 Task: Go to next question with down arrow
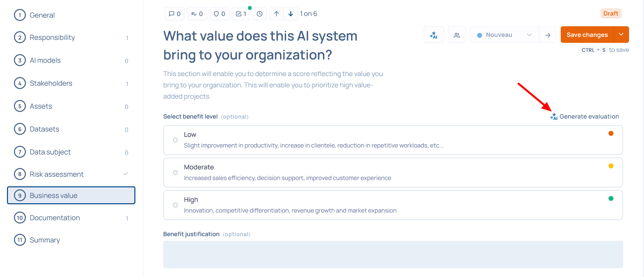pyautogui.click(x=291, y=14)
